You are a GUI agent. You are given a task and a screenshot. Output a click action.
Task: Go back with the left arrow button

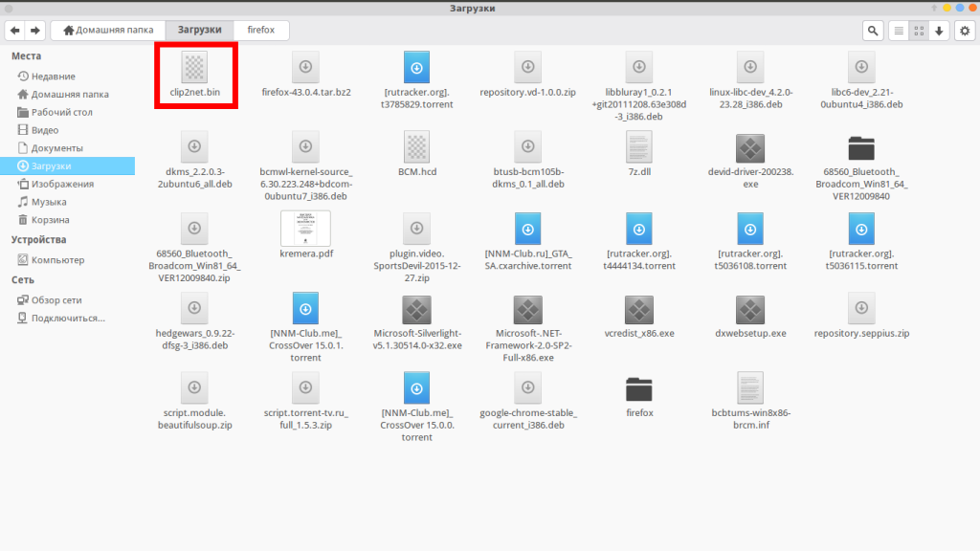click(15, 30)
